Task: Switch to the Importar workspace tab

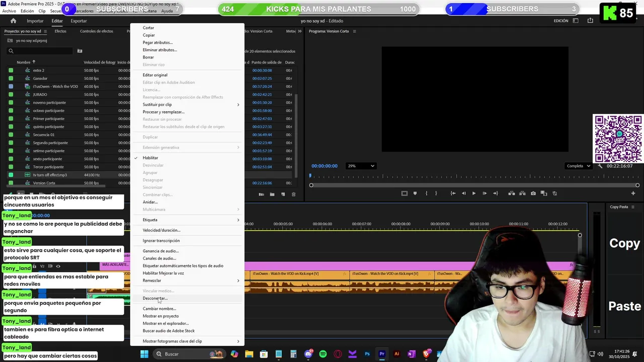Action: (35, 21)
